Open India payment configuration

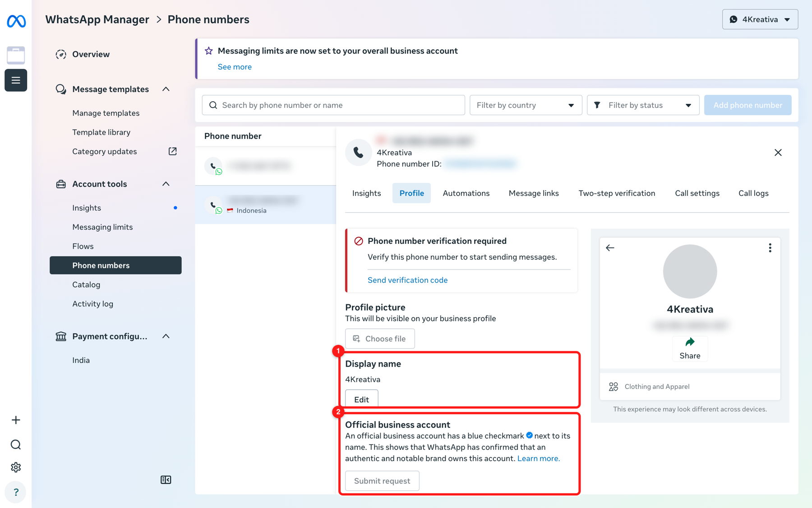[x=81, y=360]
